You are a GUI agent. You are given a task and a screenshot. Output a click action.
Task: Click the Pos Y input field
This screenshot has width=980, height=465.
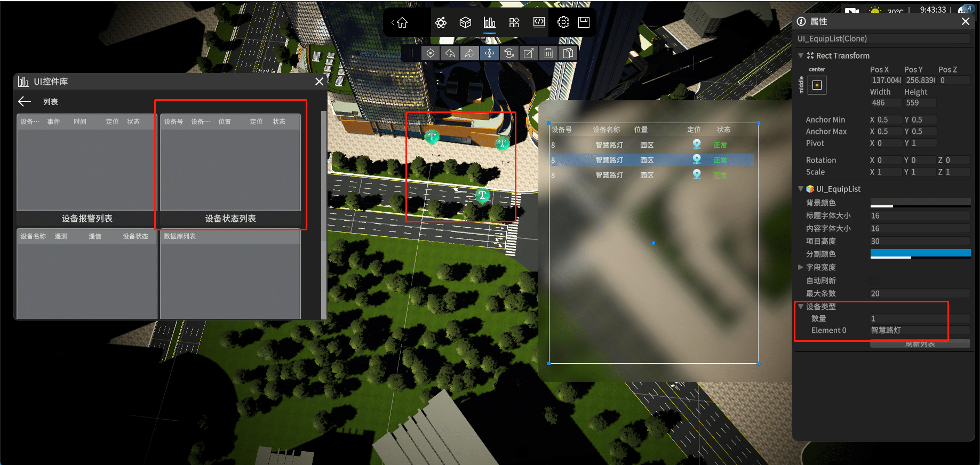pos(920,80)
